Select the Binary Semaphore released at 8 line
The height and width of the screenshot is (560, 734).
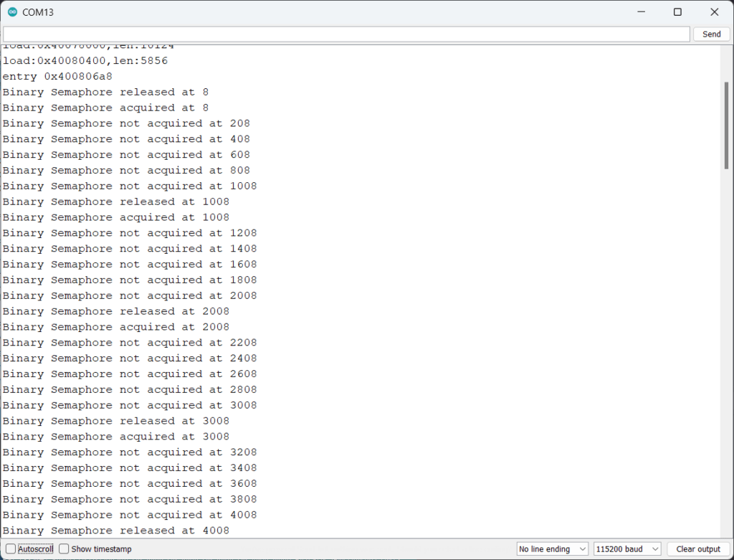[x=105, y=92]
